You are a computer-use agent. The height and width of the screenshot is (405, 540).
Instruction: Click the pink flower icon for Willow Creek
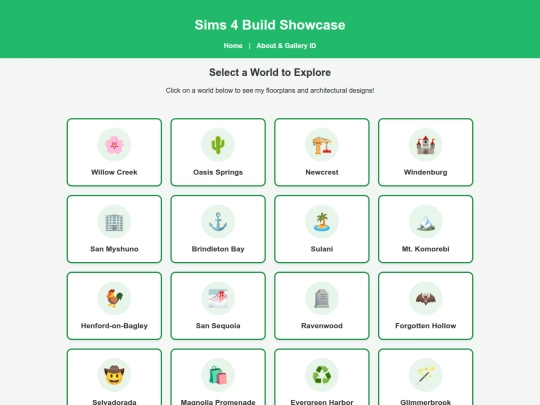(114, 145)
